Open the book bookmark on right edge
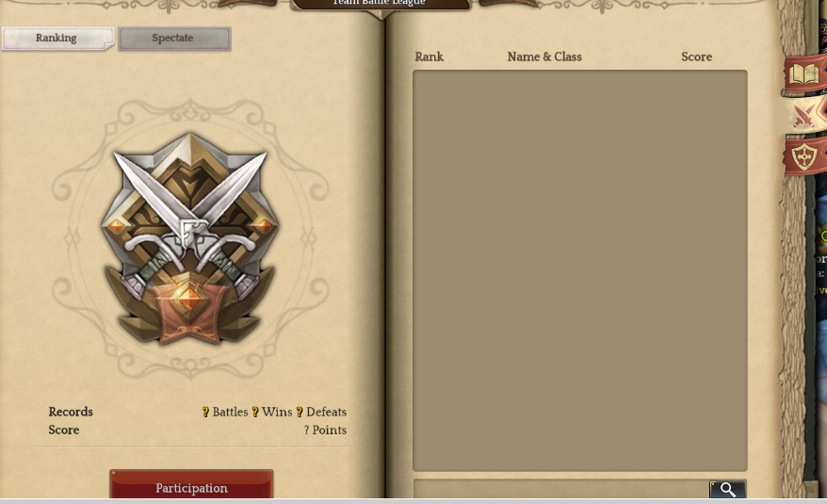This screenshot has height=504, width=827. (x=804, y=75)
